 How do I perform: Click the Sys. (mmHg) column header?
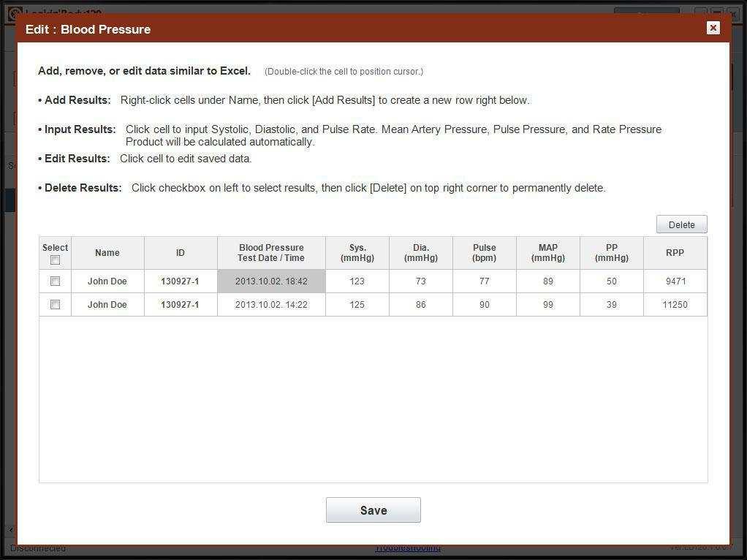click(x=357, y=253)
